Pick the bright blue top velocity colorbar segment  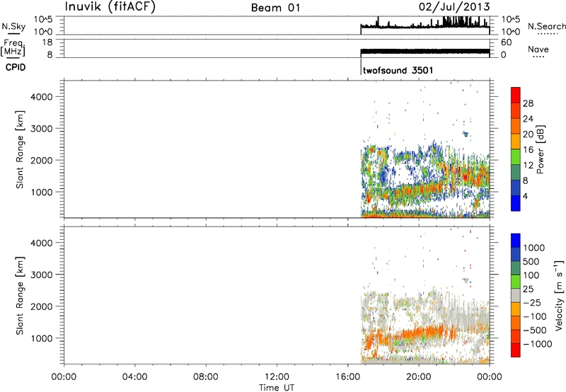[x=516, y=241]
